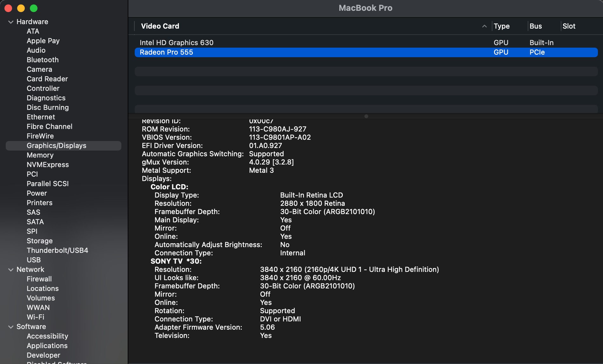Click the Video Card sort arrow
This screenshot has width=603, height=364.
click(484, 26)
